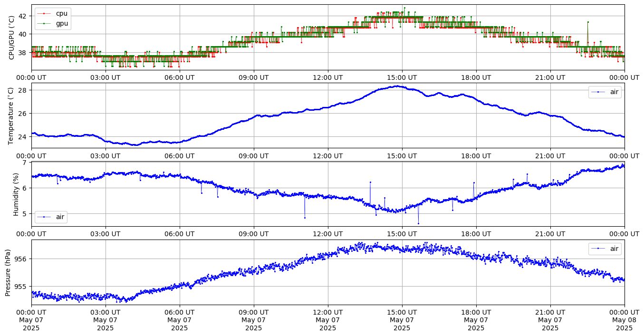Click the 42 tick on the CPU/GPU axis
Image resolution: width=644 pixels, height=336 pixels.
pyautogui.click(x=23, y=16)
